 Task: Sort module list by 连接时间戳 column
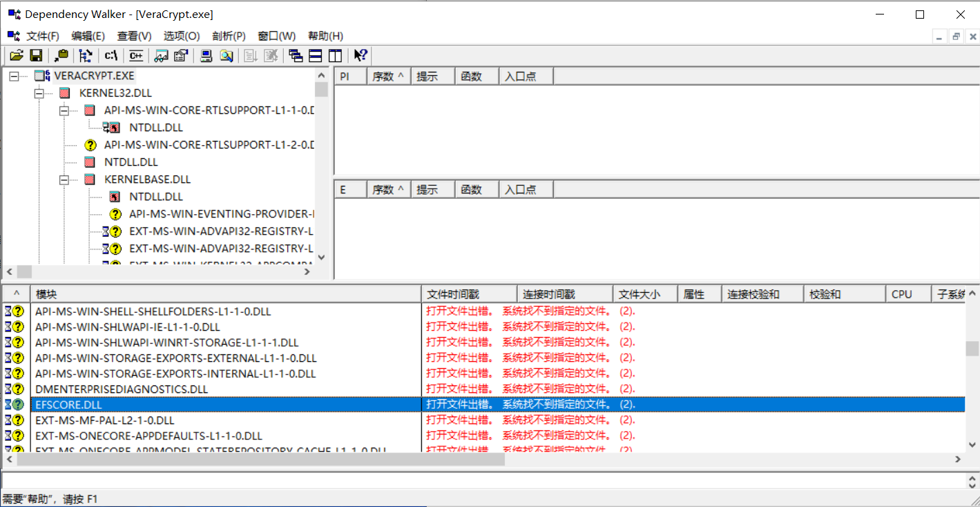click(566, 294)
